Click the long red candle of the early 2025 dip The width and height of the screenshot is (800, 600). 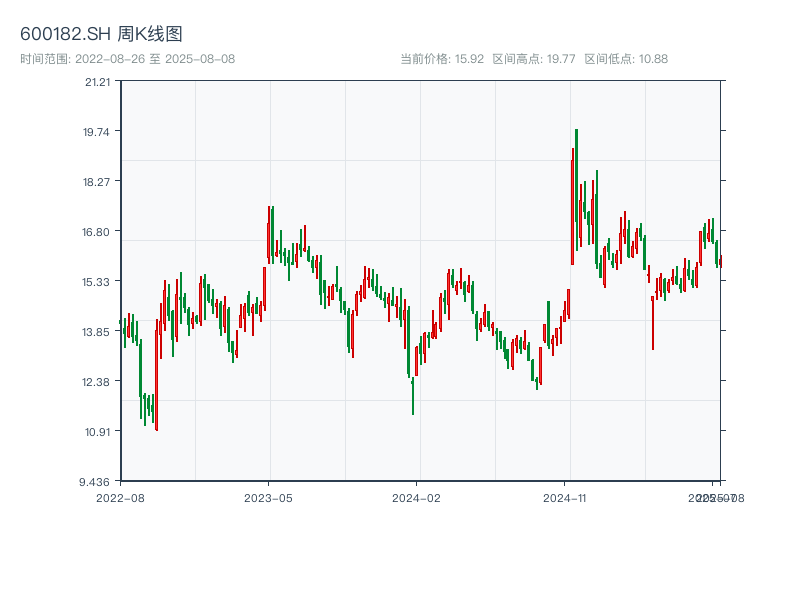[x=653, y=323]
